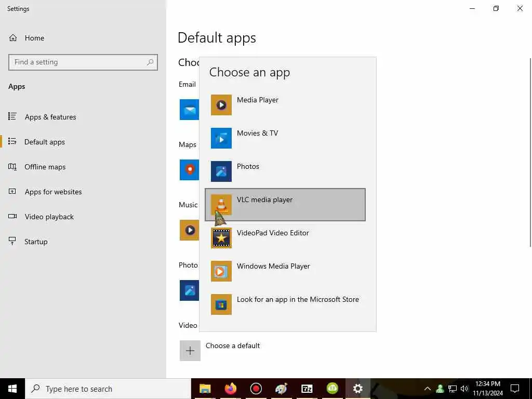Click the Windows Media Player icon
Image resolution: width=532 pixels, height=399 pixels.
[221, 271]
